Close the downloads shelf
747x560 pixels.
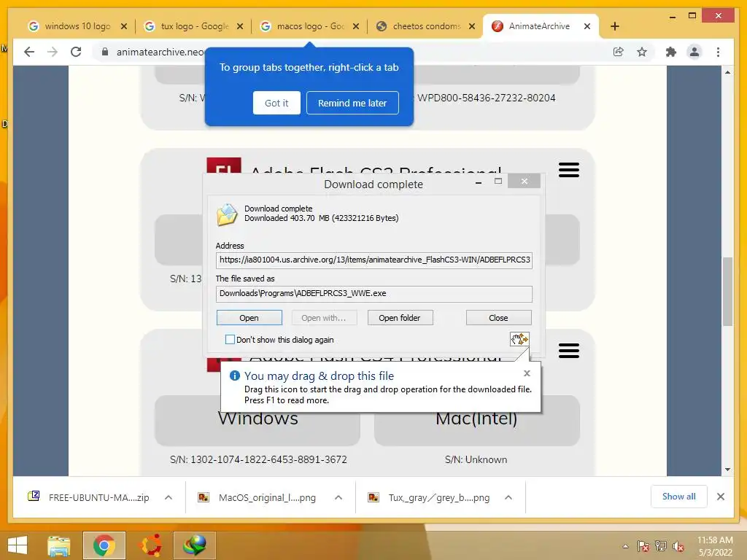[x=720, y=497]
